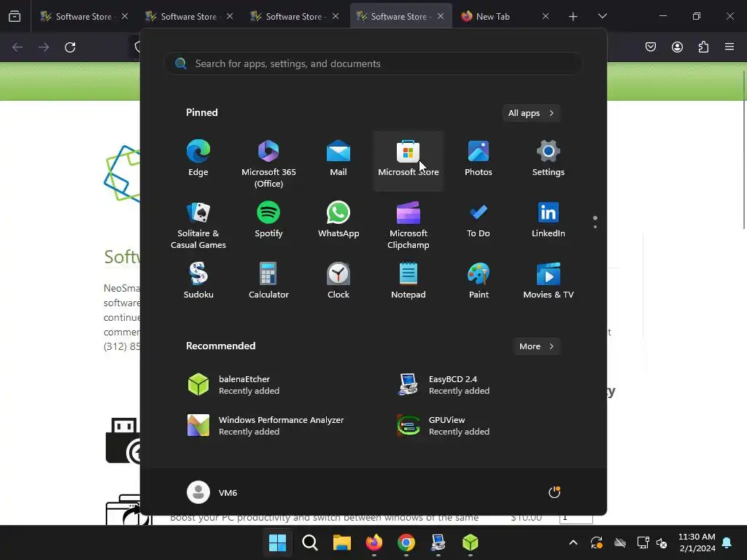This screenshot has width=747, height=560.
Task: Reload the page in Firefox
Action: tap(70, 47)
